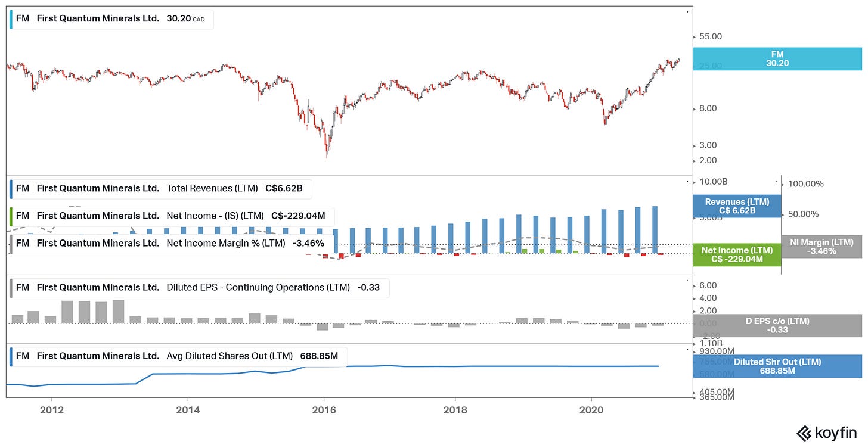Click the 2018 label on time axis
The height and width of the screenshot is (448, 868).
[455, 410]
